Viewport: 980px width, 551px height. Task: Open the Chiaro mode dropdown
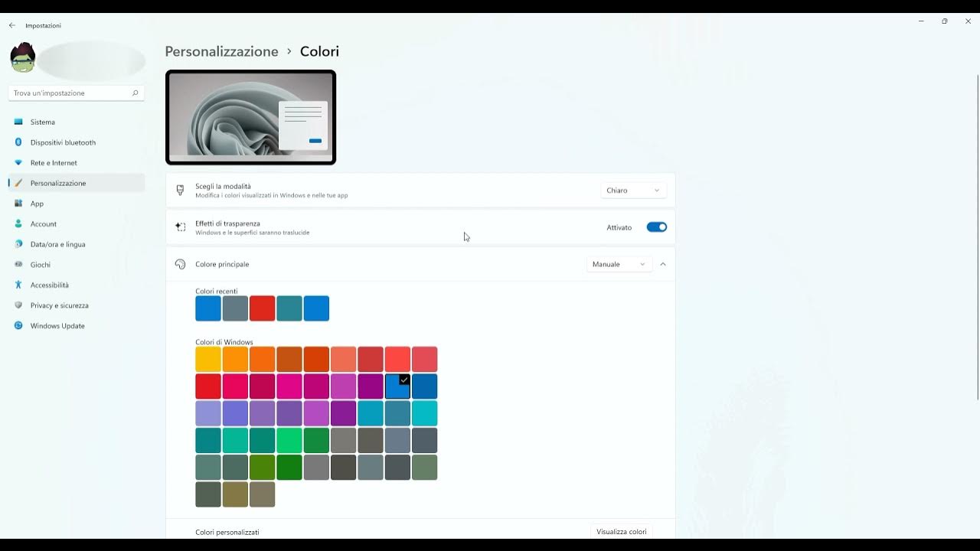click(632, 189)
